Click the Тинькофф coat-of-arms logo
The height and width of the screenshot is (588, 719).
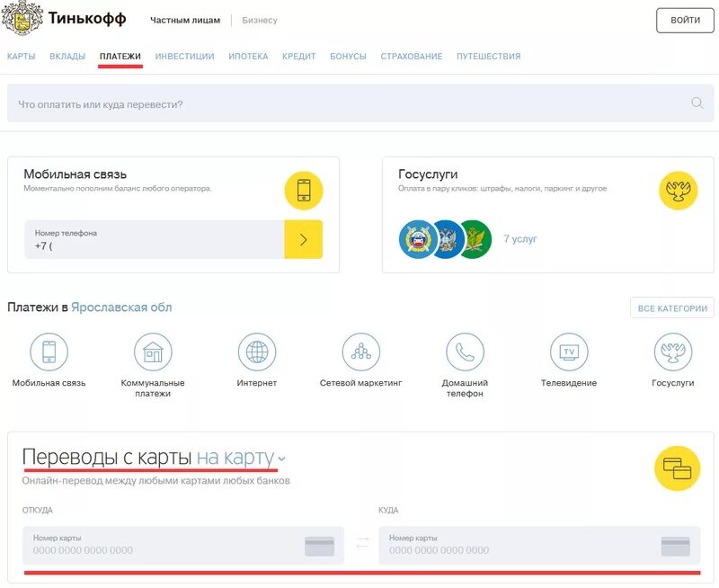22,17
